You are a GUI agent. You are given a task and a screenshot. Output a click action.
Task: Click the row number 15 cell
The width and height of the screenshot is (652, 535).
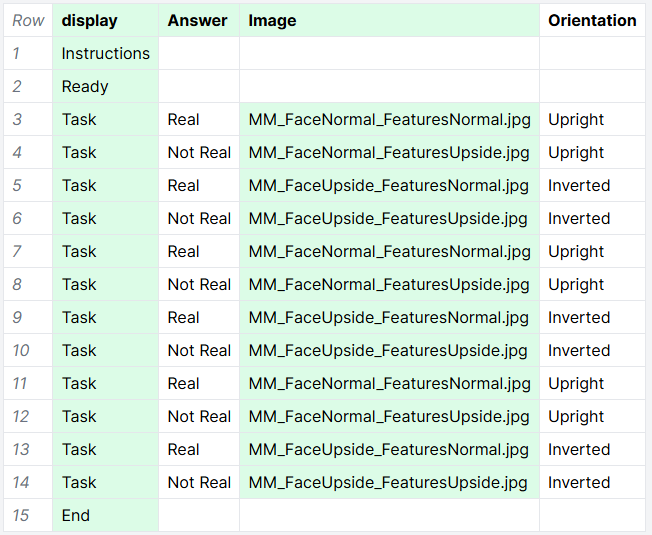click(x=28, y=515)
